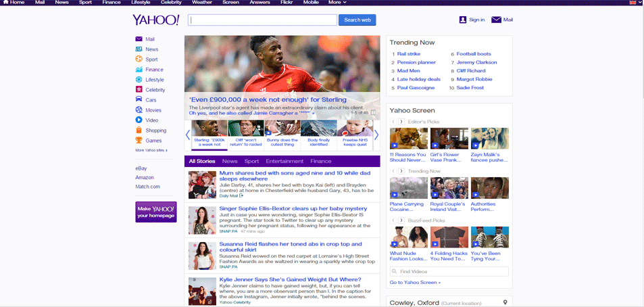Switch to the Finance tab in stories bar
The width and height of the screenshot is (644, 307).
[x=321, y=161]
